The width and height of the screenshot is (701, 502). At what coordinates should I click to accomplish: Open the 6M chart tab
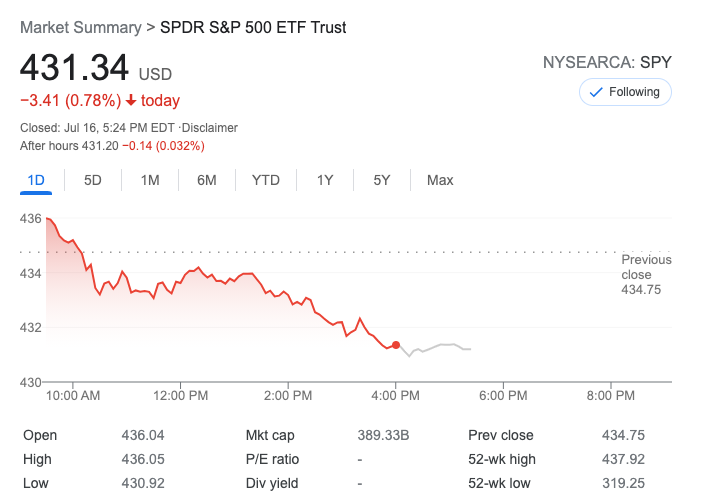[x=207, y=180]
